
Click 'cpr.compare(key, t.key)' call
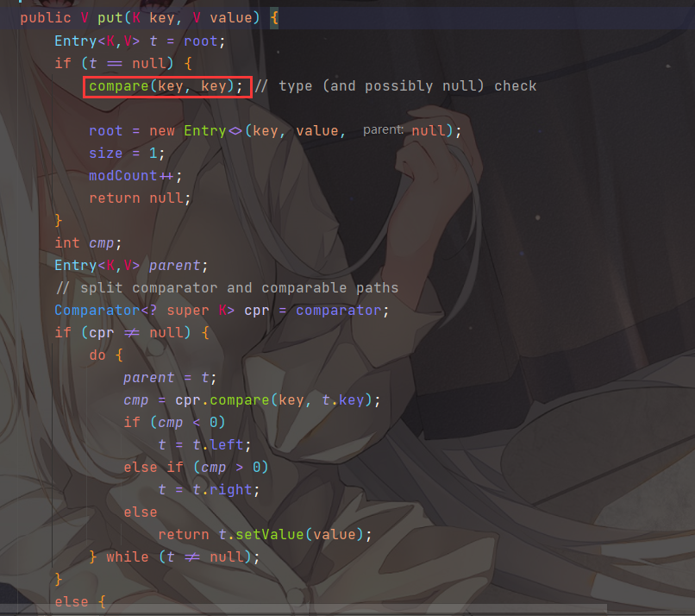[273, 400]
